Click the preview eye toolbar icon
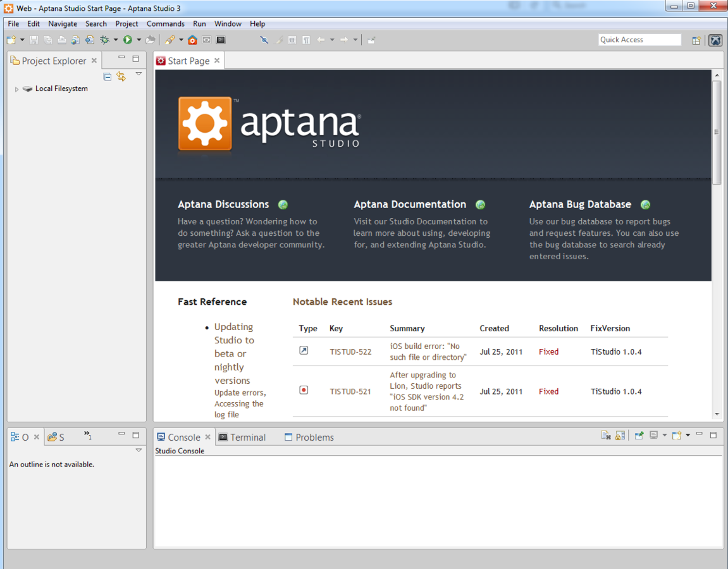 point(207,40)
